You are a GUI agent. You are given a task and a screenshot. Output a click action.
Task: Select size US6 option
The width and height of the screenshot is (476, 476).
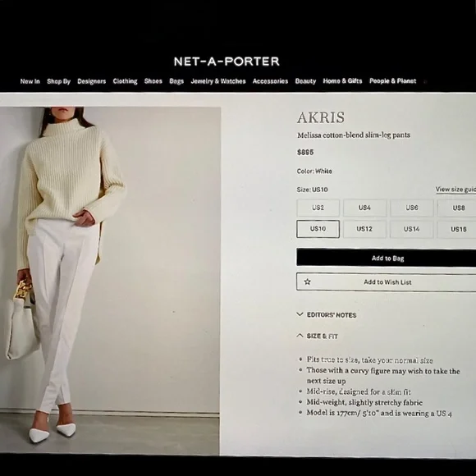click(x=412, y=208)
